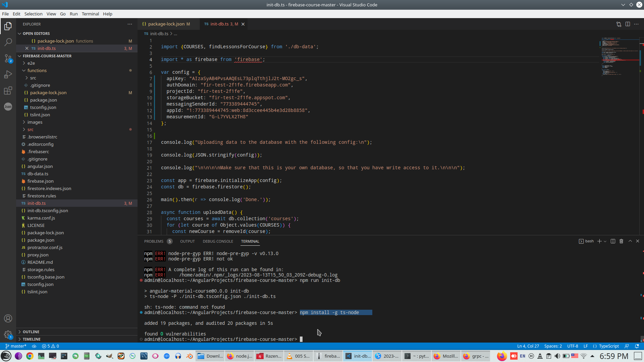Click the TypeScript language mode button

(609, 346)
